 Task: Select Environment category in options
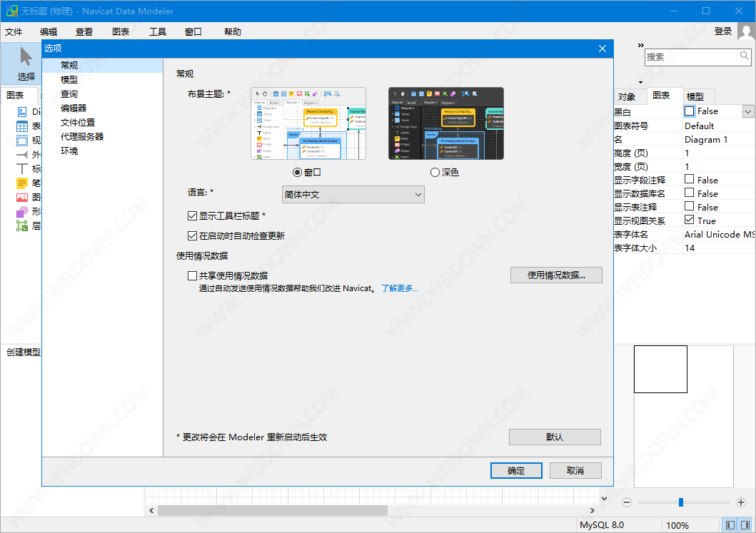tap(103, 151)
